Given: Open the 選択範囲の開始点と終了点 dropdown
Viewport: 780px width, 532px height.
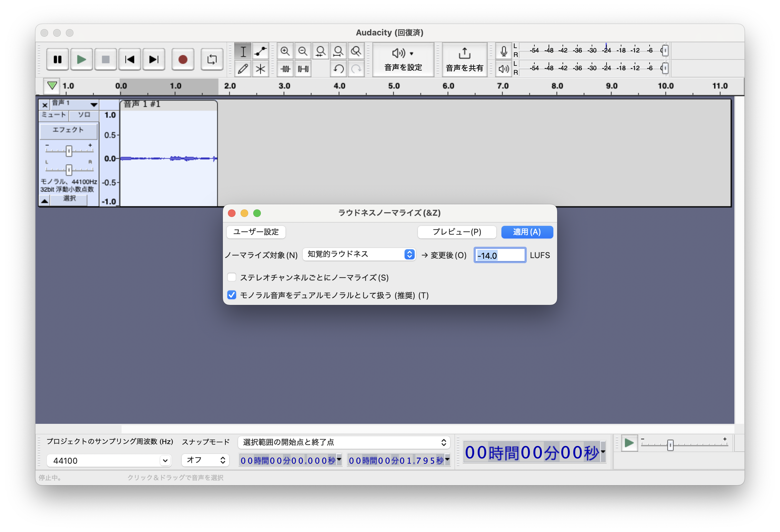Looking at the screenshot, I should pyautogui.click(x=344, y=442).
